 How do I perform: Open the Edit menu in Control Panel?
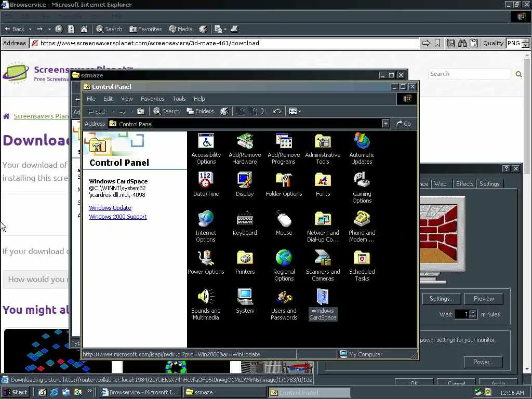pos(108,99)
